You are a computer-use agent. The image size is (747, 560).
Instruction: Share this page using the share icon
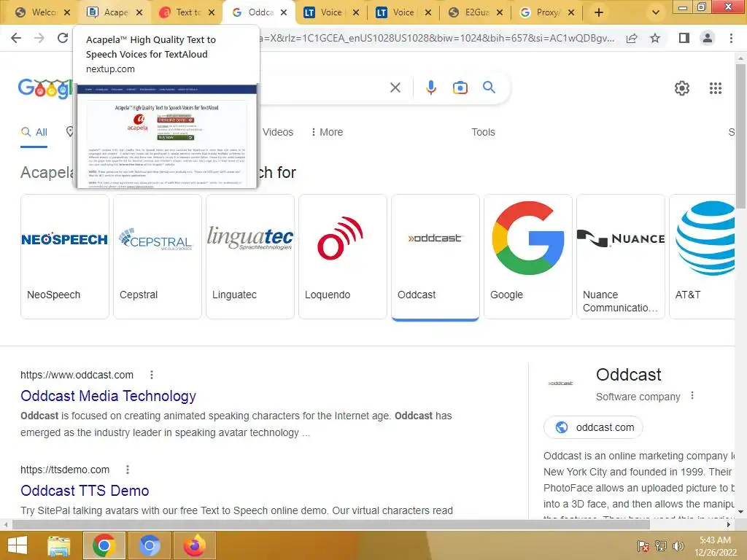632,39
